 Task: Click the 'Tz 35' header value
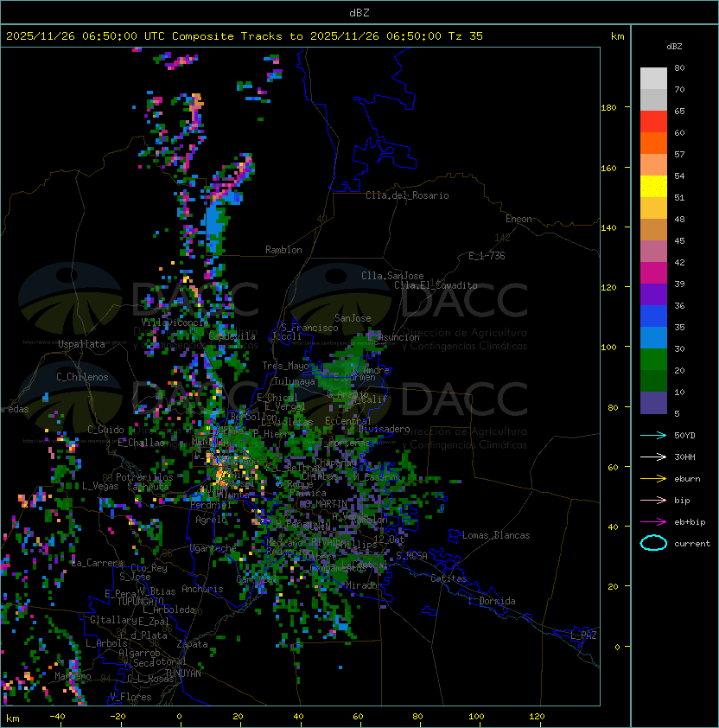click(x=466, y=36)
